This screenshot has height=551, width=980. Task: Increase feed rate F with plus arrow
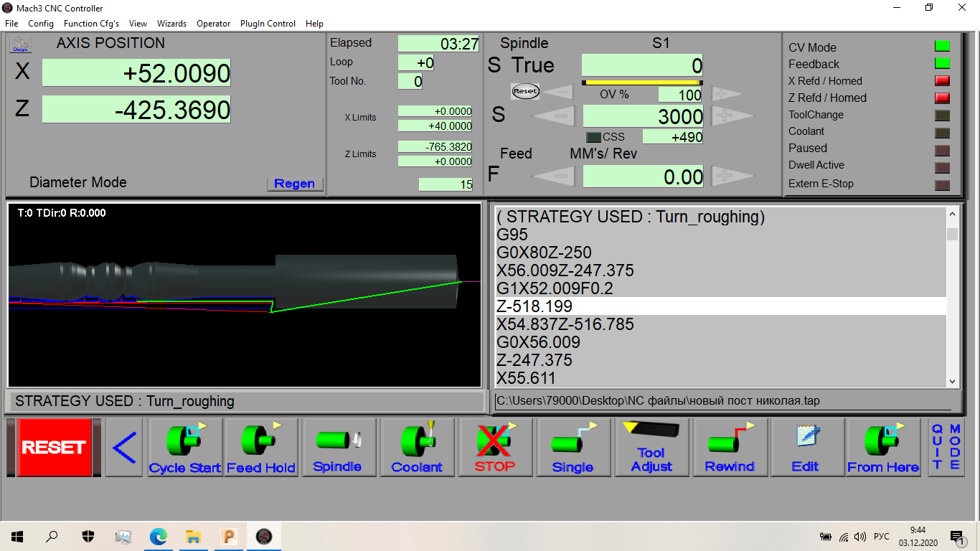coord(733,176)
